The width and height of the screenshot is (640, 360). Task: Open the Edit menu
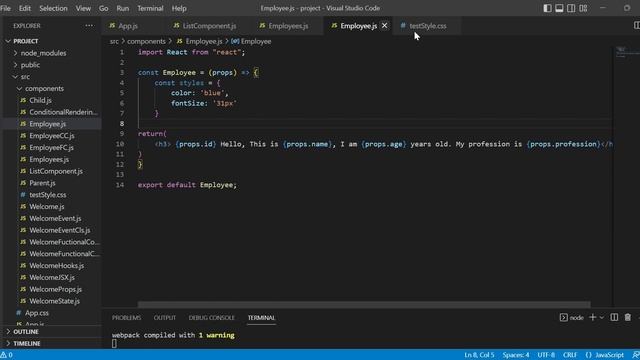pos(24,8)
